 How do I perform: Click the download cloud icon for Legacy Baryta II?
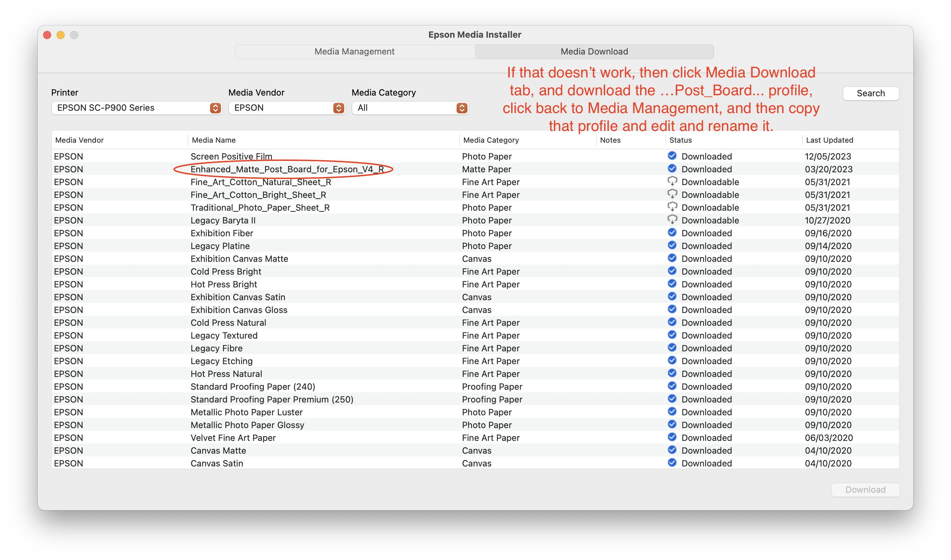tap(672, 220)
